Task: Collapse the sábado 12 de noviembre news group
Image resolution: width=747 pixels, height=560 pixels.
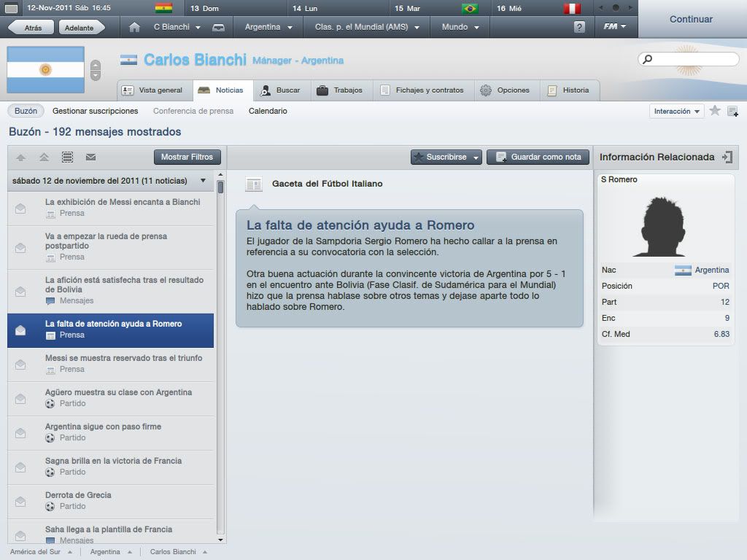Action: click(x=204, y=181)
